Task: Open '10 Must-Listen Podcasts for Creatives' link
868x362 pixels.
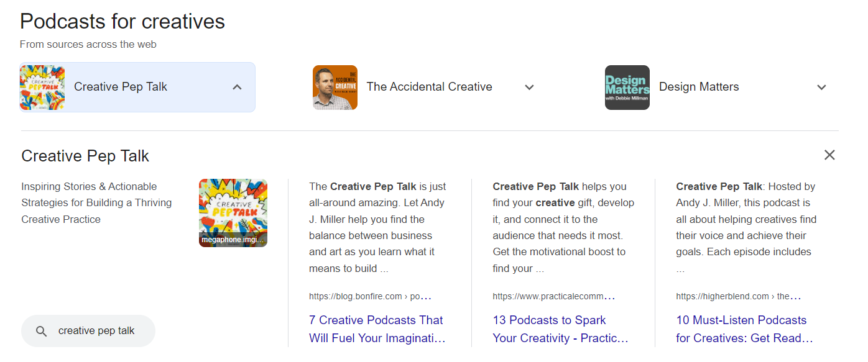Action: [745, 329]
